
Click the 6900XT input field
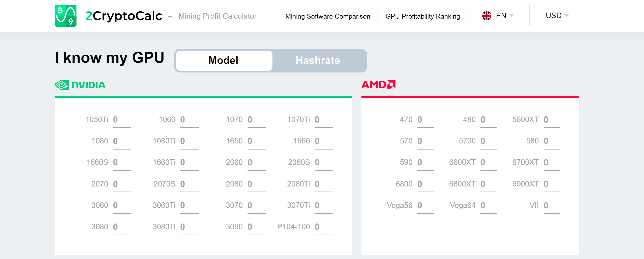click(552, 184)
